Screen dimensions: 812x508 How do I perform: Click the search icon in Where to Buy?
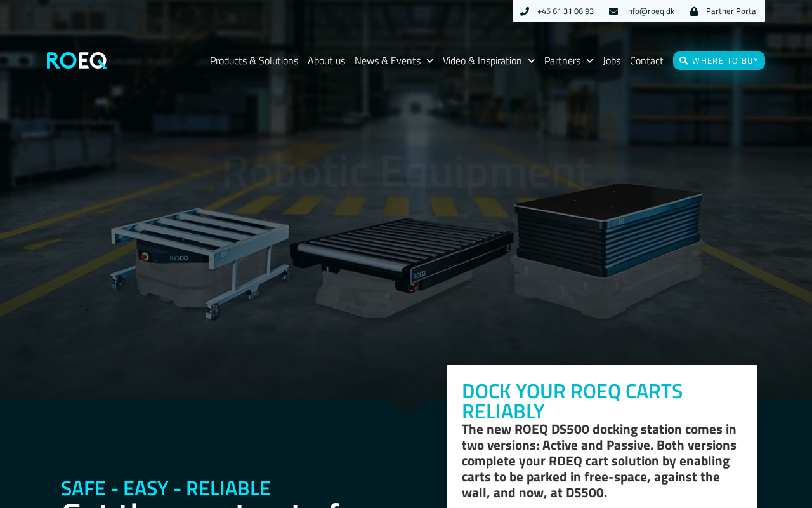coord(683,60)
